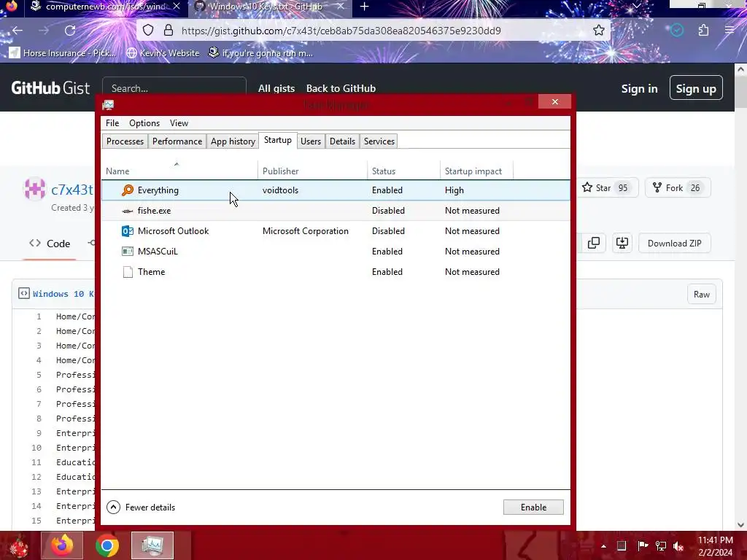
Task: Close the computernewb.com tab
Action: coord(177,7)
